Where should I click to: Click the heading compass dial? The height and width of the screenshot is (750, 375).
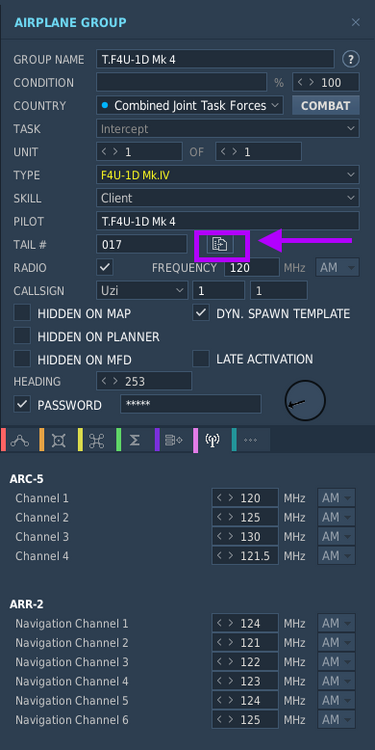305,401
